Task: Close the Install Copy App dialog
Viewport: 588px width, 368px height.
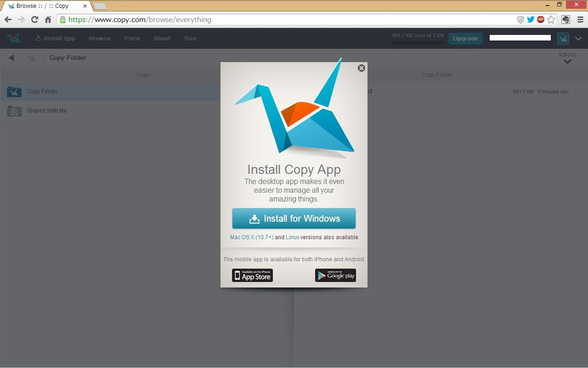Action: (x=362, y=68)
